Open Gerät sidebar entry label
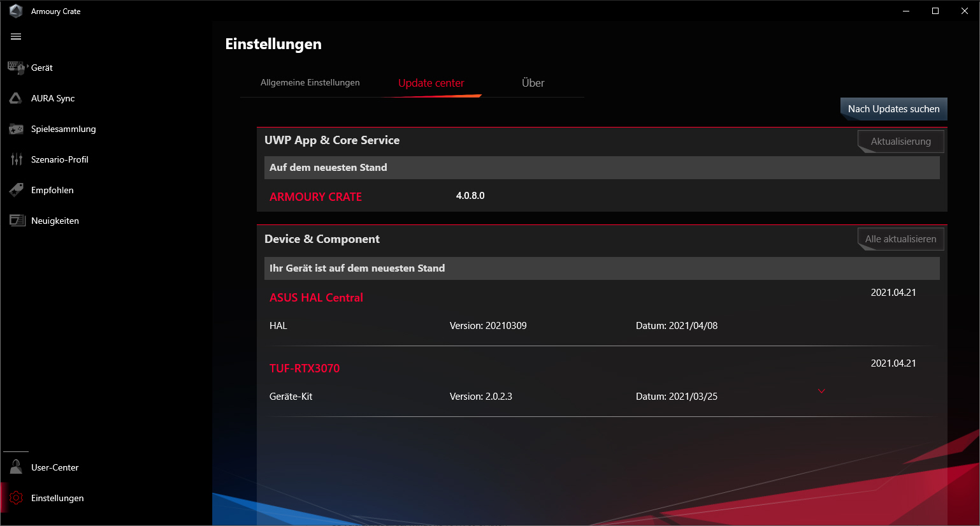Screen dimensions: 980x526 coord(42,68)
